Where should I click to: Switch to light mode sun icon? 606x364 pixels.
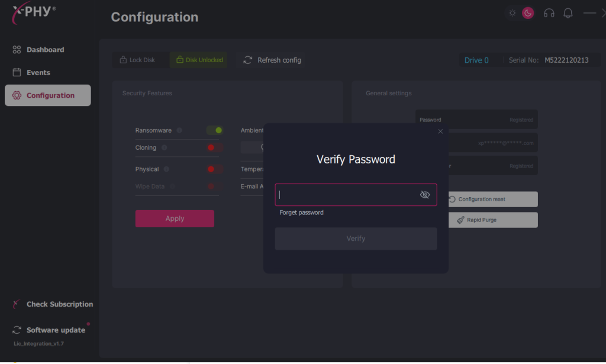click(x=512, y=13)
